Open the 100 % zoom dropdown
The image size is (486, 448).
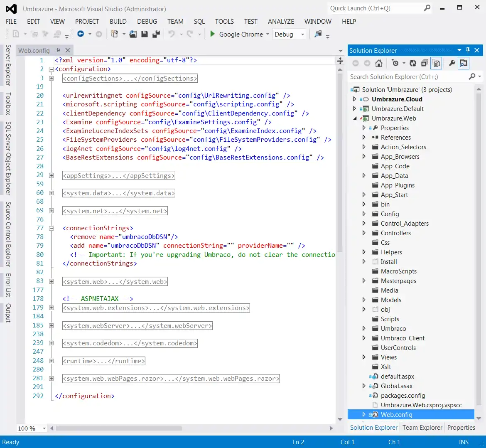pyautogui.click(x=44, y=428)
